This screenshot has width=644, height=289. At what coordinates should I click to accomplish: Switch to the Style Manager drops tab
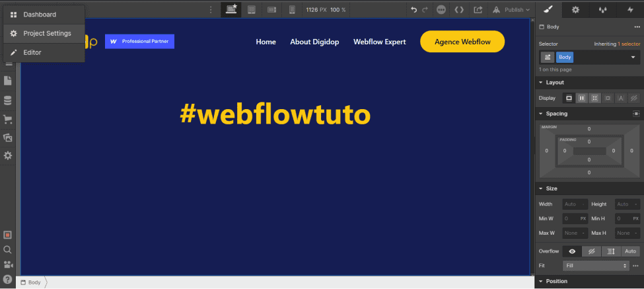point(602,9)
